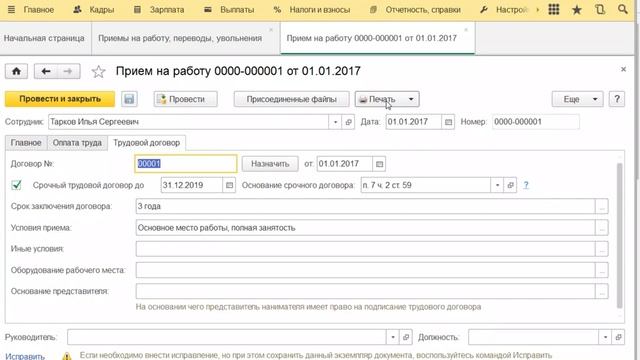The image size is (640, 360).
Task: Open the ellipsis chooser for Условия приема
Action: click(x=602, y=228)
